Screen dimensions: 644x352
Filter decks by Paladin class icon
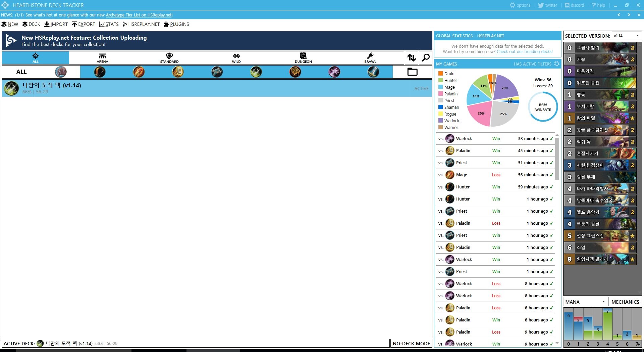[x=178, y=72]
